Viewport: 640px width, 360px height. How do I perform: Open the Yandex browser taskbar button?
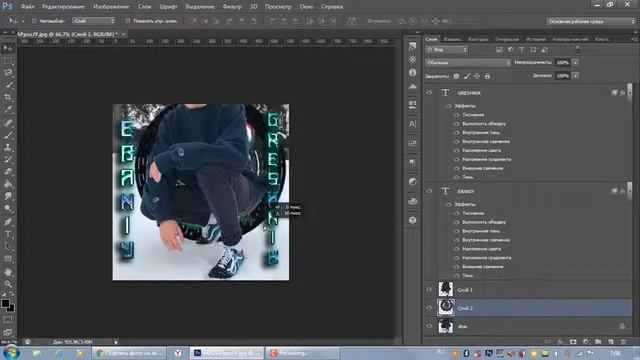point(178,353)
